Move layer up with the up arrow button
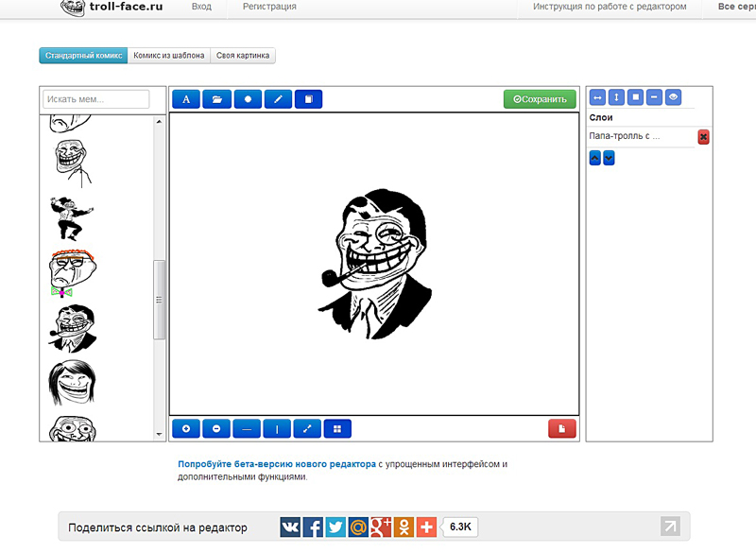This screenshot has width=756, height=553. coord(595,158)
